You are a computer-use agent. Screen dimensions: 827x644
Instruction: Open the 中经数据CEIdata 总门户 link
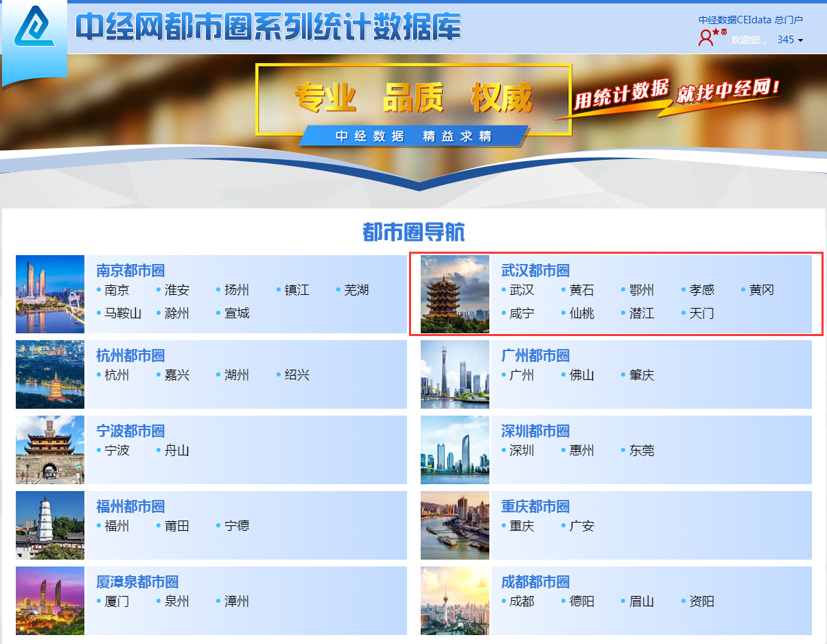point(750,20)
